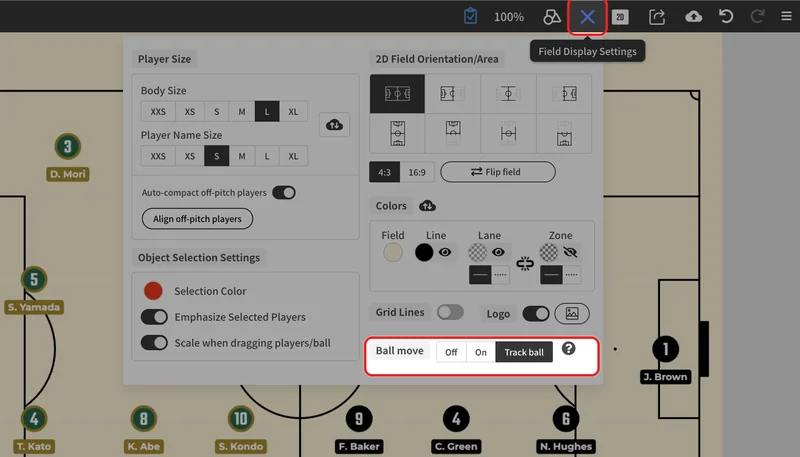
Task: Set Body Size to M
Action: [242, 112]
